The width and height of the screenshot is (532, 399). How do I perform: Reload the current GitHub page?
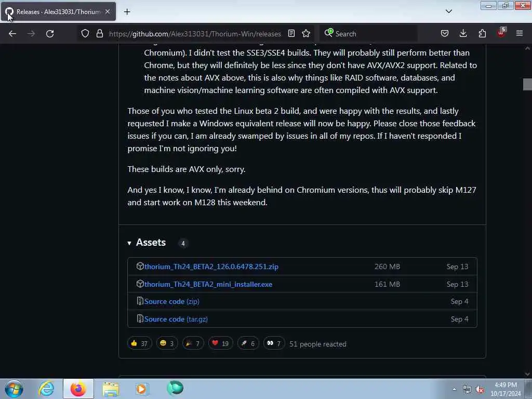pyautogui.click(x=50, y=34)
